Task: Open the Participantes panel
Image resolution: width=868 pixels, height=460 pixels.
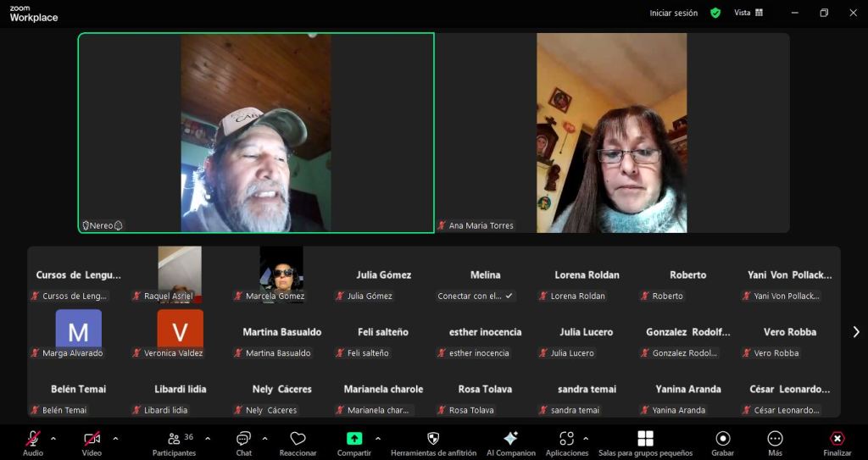Action: pos(174,442)
